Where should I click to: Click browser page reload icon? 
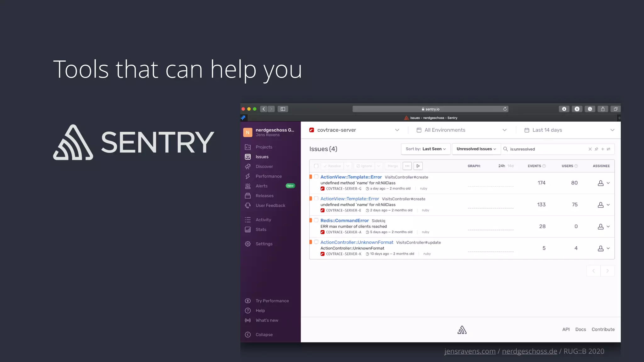505,109
